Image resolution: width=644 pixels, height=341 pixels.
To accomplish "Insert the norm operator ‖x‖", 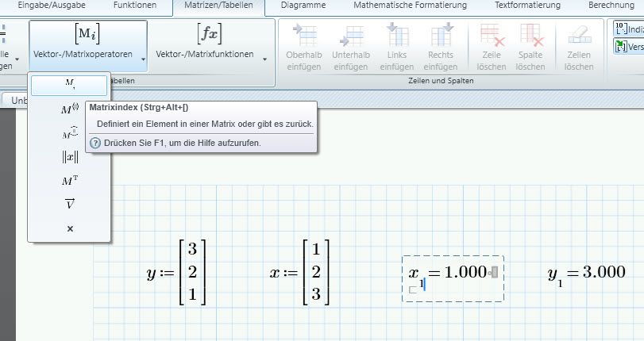I will (70, 157).
